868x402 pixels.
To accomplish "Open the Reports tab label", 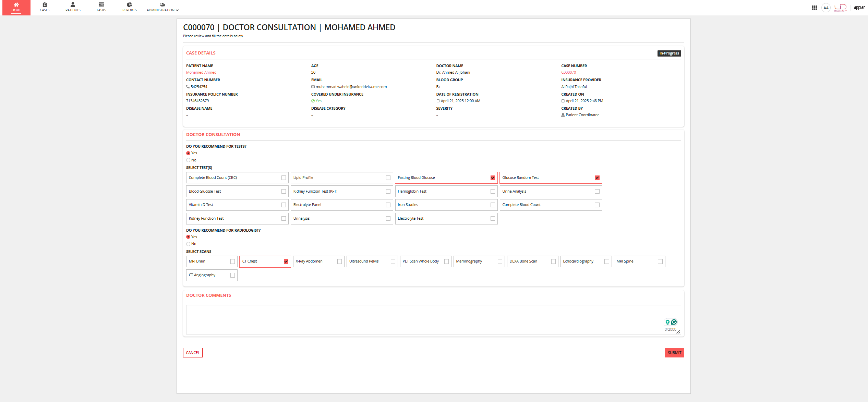I will pos(129,10).
